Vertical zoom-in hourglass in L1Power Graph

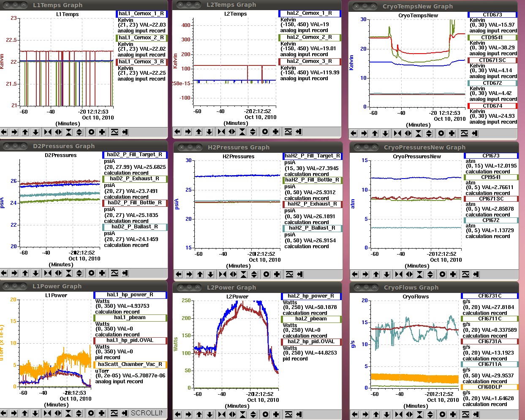coord(68,413)
